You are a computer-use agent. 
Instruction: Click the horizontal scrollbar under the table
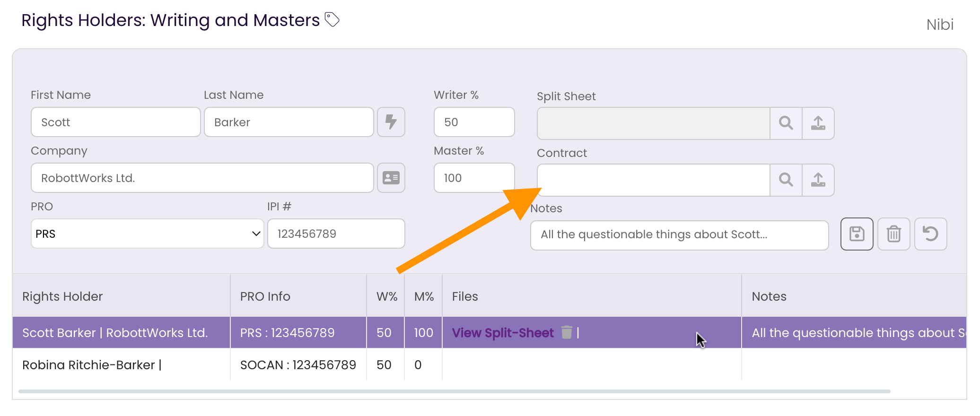coord(454,391)
